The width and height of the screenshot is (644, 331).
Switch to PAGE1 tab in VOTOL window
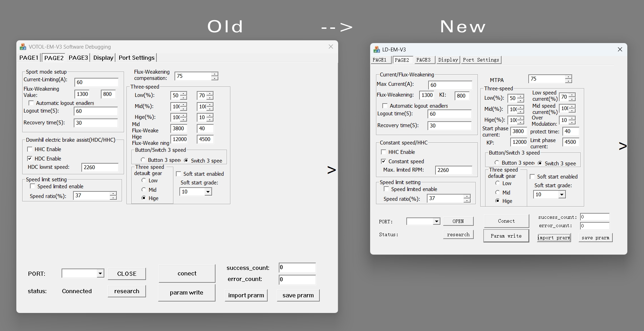(x=29, y=58)
